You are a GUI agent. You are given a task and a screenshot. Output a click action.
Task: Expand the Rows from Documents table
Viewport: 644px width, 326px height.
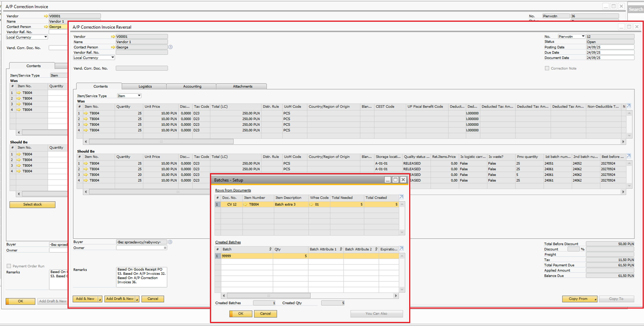pos(401,197)
